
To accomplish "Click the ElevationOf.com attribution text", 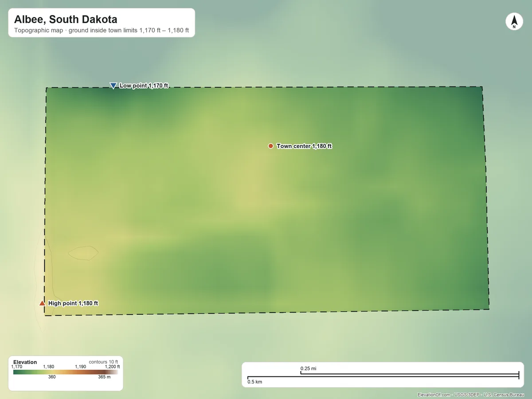I will pos(471,395).
